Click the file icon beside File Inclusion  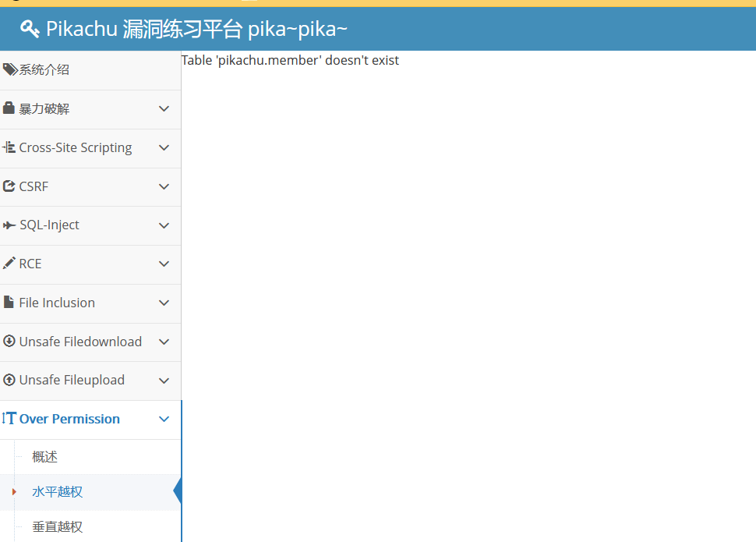click(x=9, y=302)
